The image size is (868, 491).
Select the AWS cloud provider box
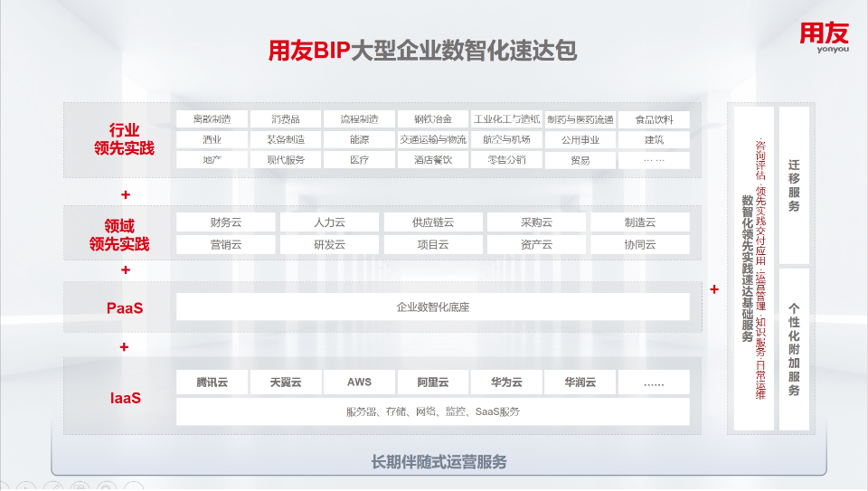tap(359, 382)
